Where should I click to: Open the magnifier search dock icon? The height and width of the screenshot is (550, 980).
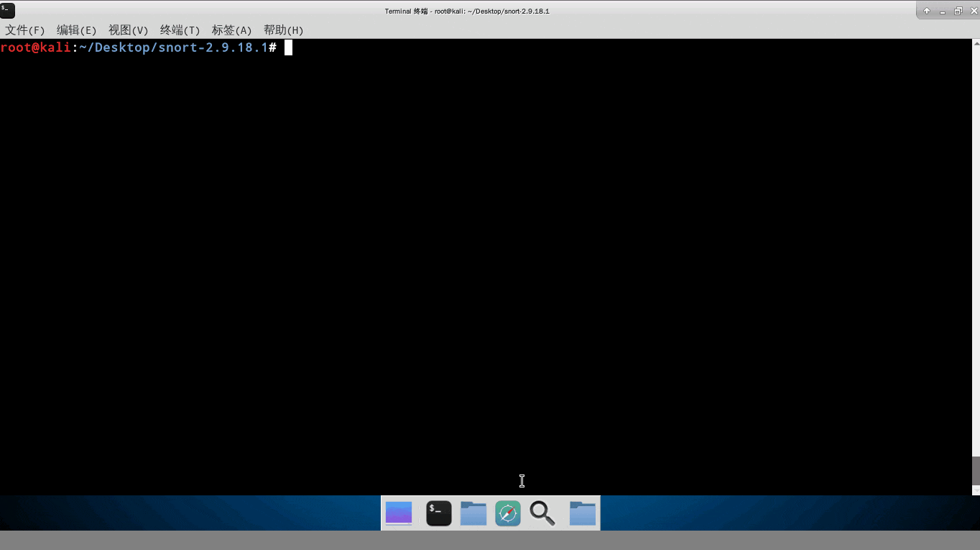pyautogui.click(x=542, y=513)
